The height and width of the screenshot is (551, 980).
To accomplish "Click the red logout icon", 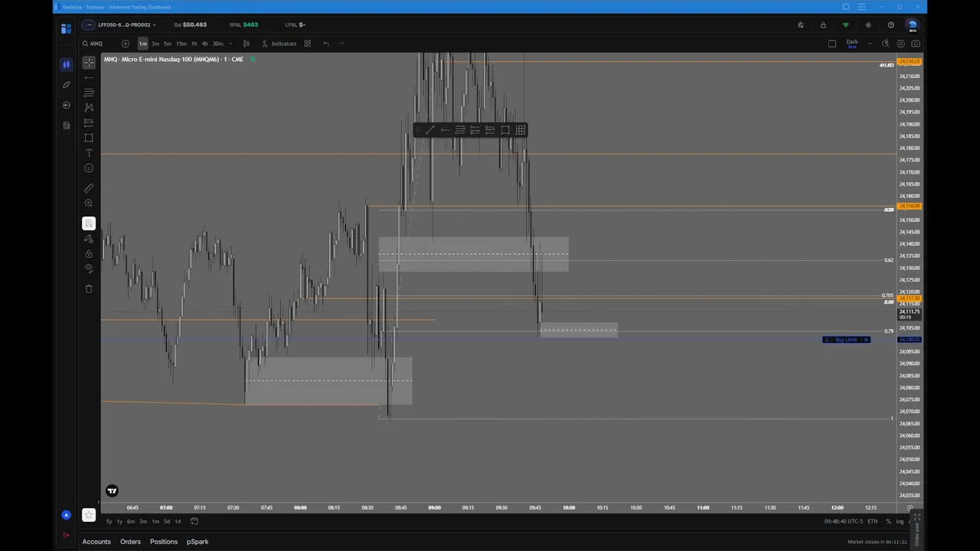I will (x=66, y=535).
